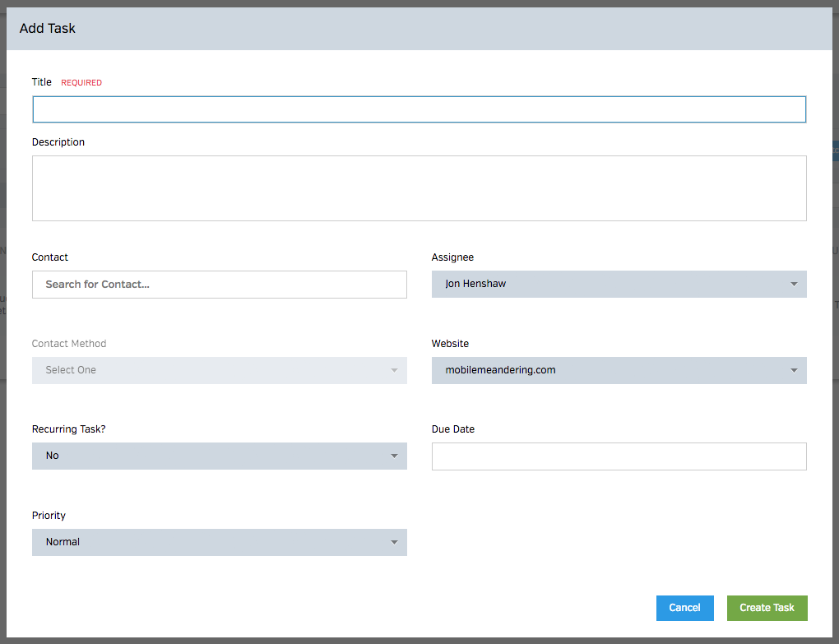Open the Website dropdown showing mobilemeandering.com
Image resolution: width=839 pixels, height=644 pixels.
pyautogui.click(x=619, y=370)
